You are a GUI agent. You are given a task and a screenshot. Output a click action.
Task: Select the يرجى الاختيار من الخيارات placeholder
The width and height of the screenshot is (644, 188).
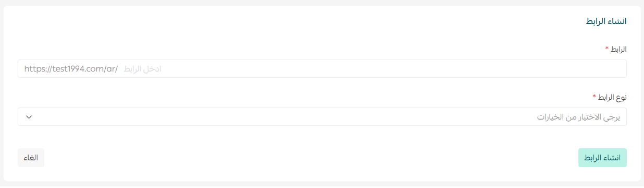click(578, 117)
